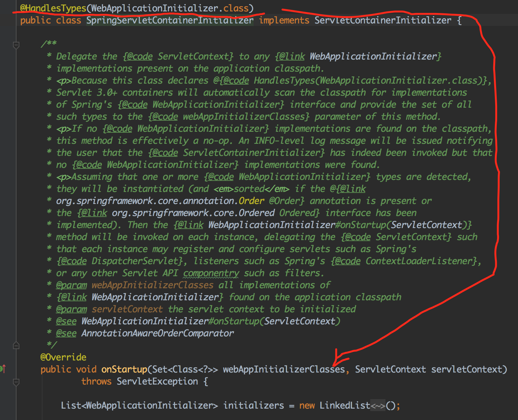518x420 pixels.
Task: Click ContextLoaderListener in the Javadoc
Action: [x=419, y=261]
